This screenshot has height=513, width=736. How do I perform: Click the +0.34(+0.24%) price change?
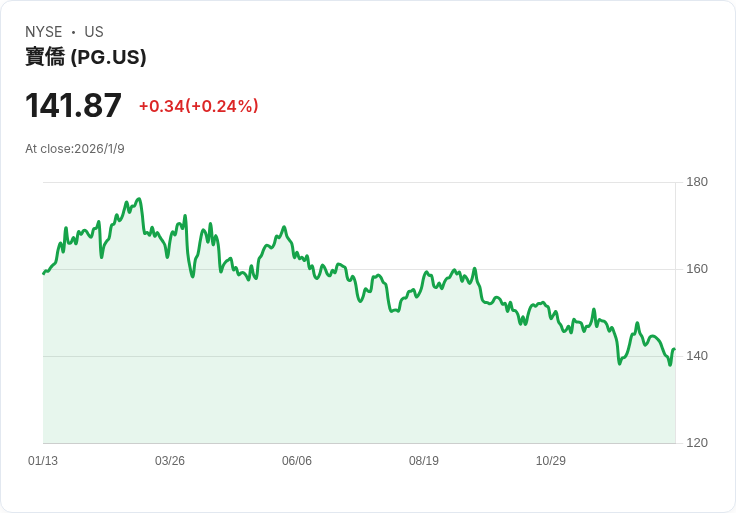pyautogui.click(x=198, y=106)
